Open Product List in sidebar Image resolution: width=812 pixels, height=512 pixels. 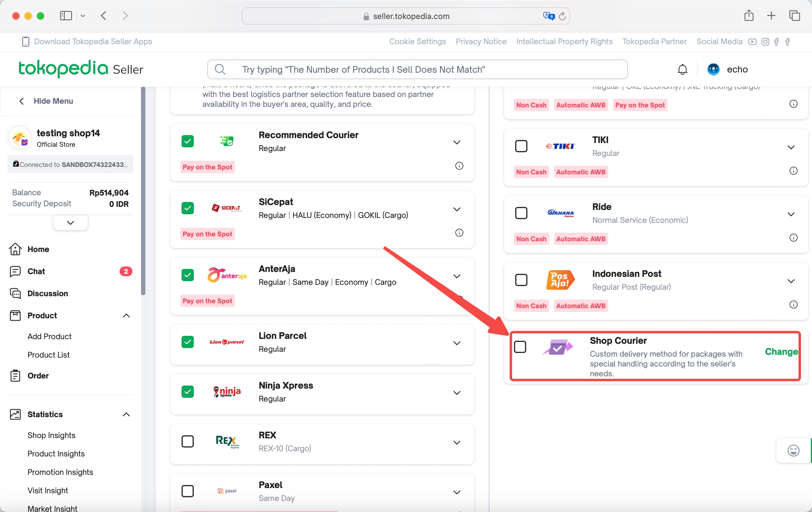click(48, 355)
